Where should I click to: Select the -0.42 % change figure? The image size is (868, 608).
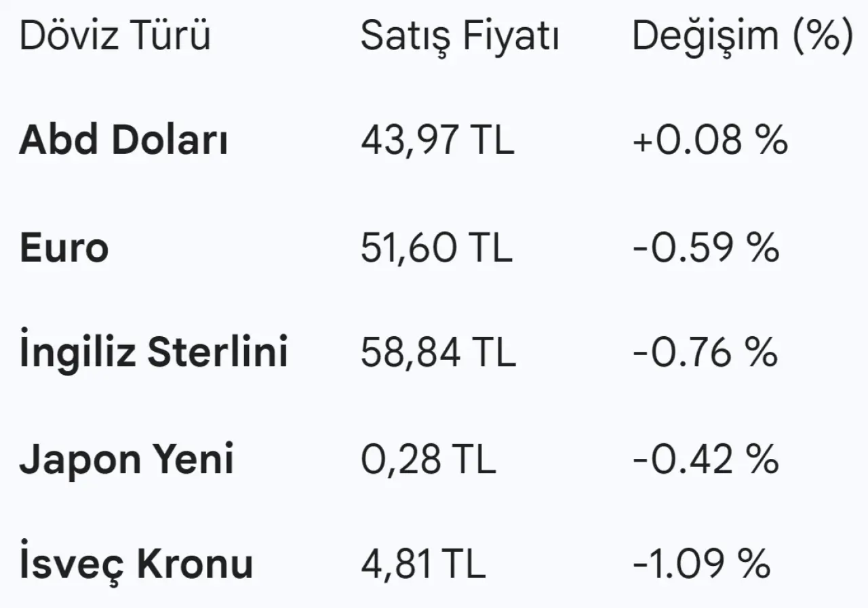coord(705,459)
